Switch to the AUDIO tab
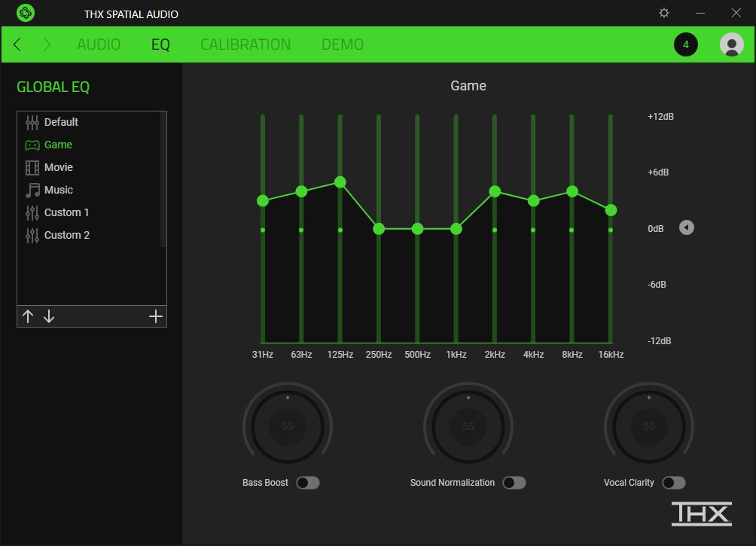 click(x=99, y=44)
